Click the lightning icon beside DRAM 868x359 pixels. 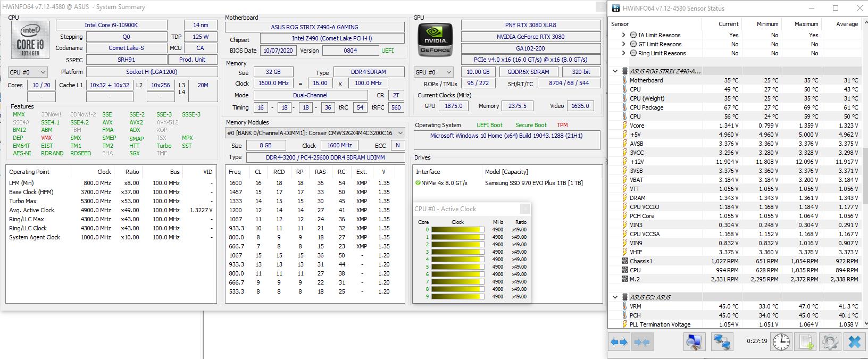tap(625, 198)
